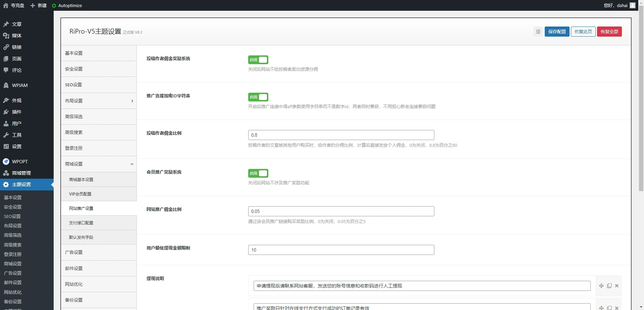Click the plus icon for 新建
The height and width of the screenshot is (310, 644).
coord(33,5)
